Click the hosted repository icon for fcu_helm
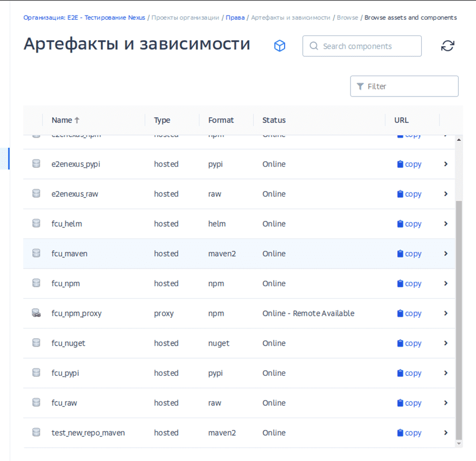The height and width of the screenshot is (461, 476). pos(36,224)
